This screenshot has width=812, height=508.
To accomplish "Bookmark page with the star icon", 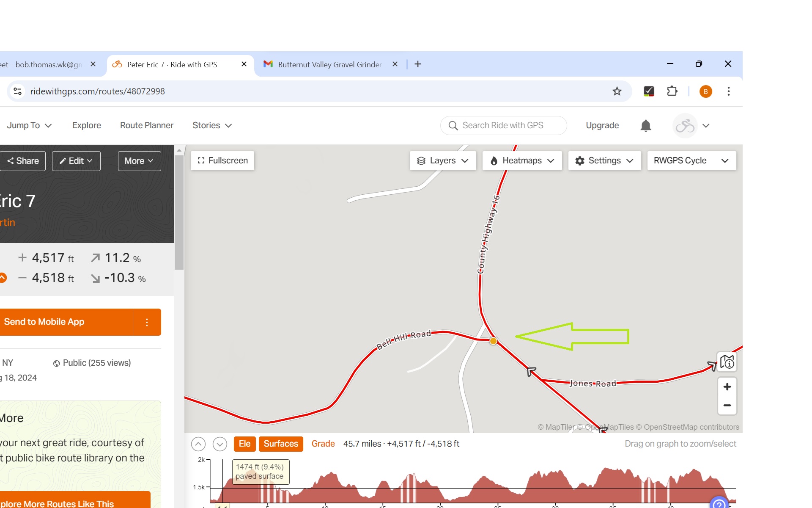I will pos(617,91).
